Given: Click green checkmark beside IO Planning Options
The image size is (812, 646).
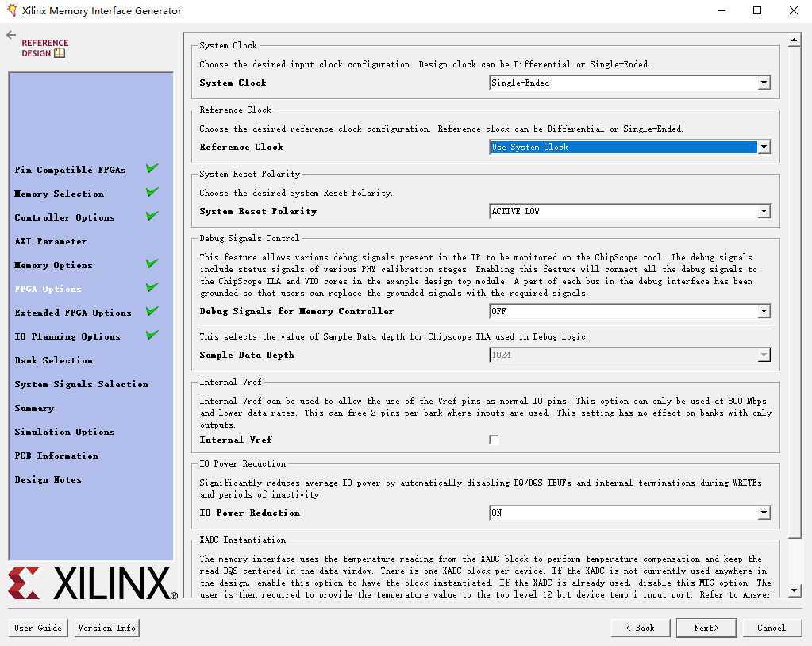Looking at the screenshot, I should tap(152, 335).
